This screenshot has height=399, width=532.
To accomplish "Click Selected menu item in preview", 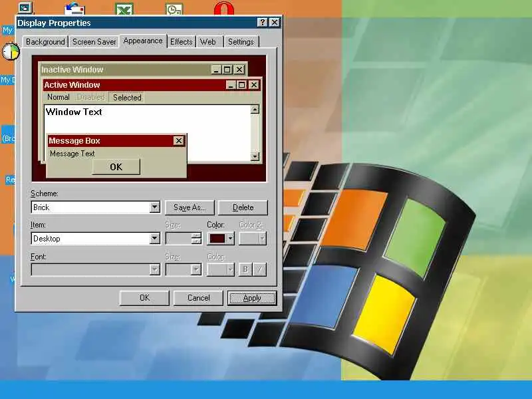I will (x=127, y=97).
